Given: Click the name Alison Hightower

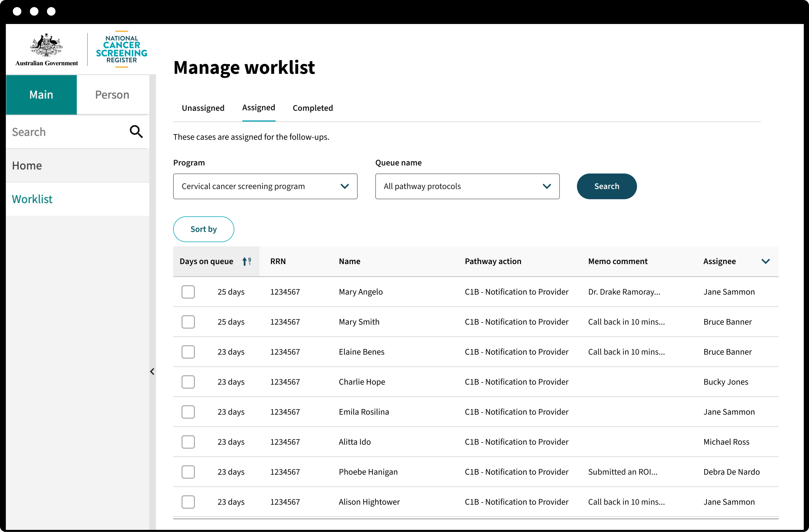Looking at the screenshot, I should click(369, 502).
